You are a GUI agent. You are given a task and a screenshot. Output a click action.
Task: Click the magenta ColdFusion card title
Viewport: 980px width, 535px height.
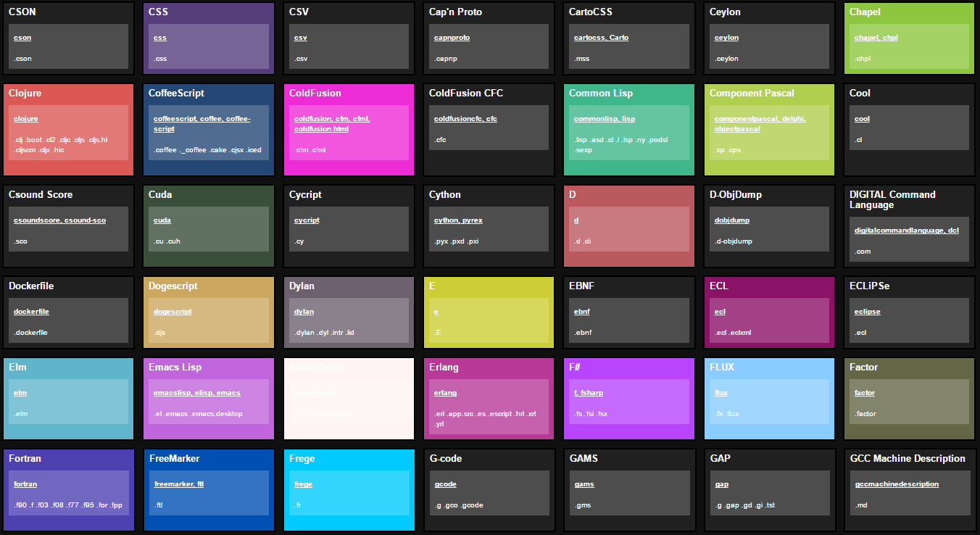click(x=315, y=94)
